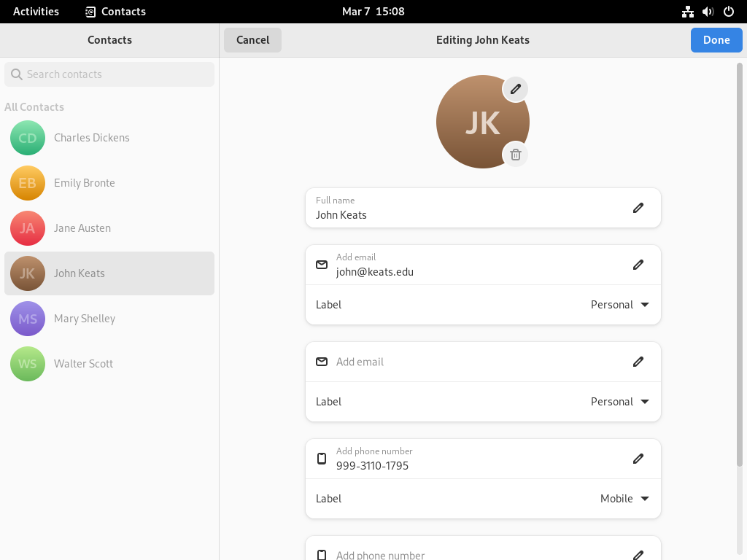The width and height of the screenshot is (747, 560).
Task: Click the Mary Shelley name text
Action: point(85,319)
